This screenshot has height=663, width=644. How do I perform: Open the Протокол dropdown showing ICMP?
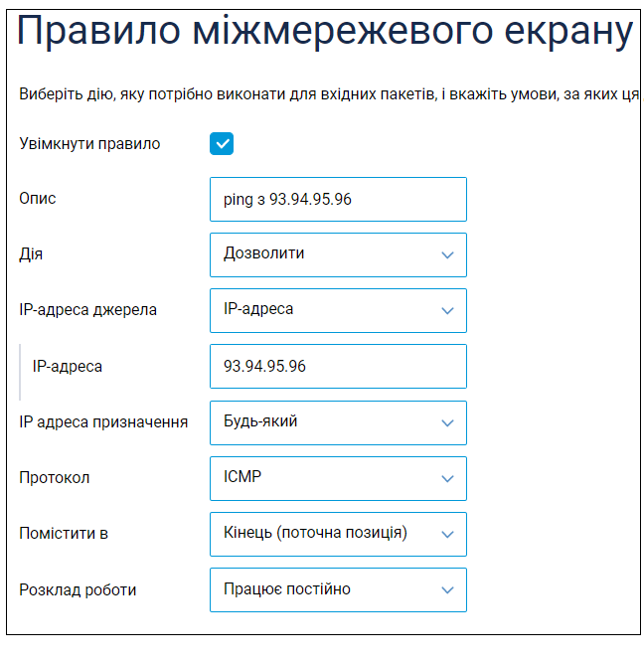tap(338, 479)
